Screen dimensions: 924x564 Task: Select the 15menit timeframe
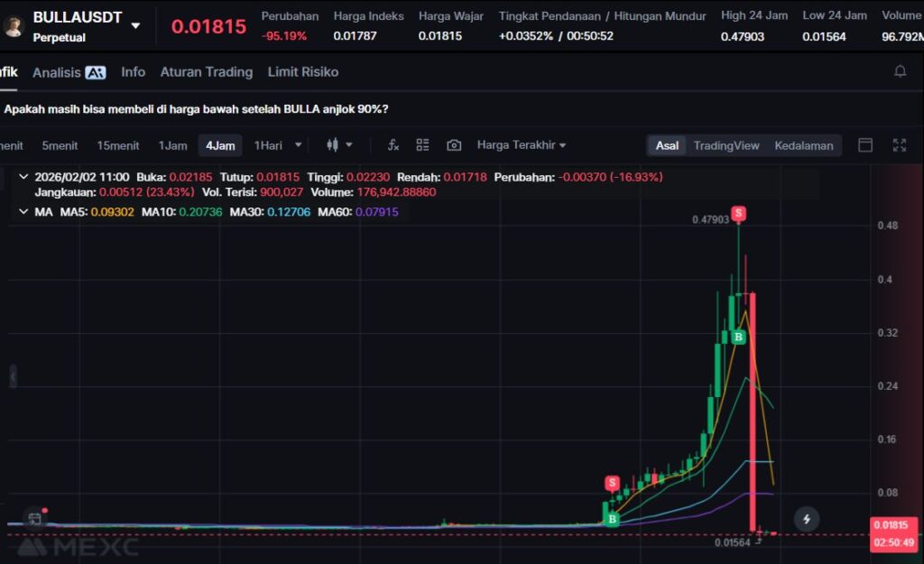pos(118,145)
